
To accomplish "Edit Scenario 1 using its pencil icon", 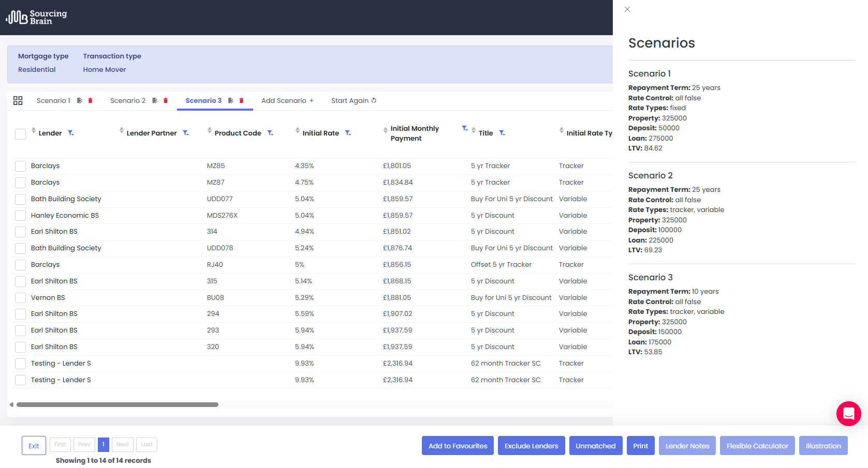I will [79, 100].
